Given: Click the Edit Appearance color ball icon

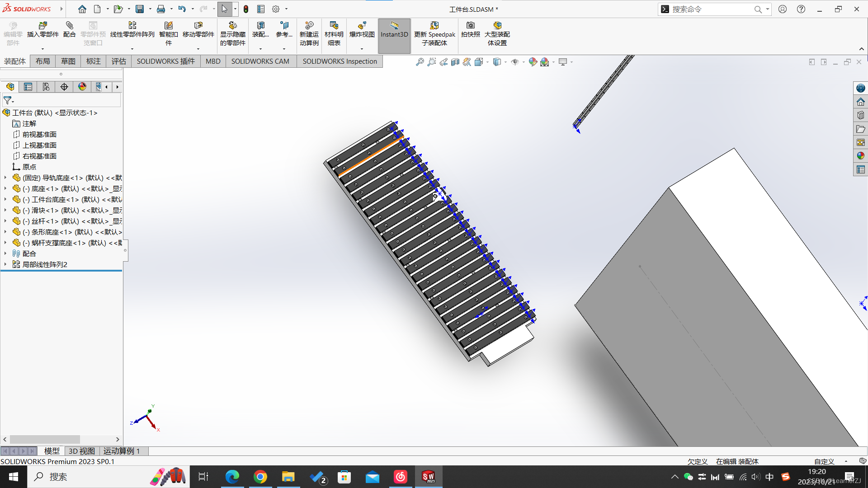Looking at the screenshot, I should pyautogui.click(x=533, y=62).
